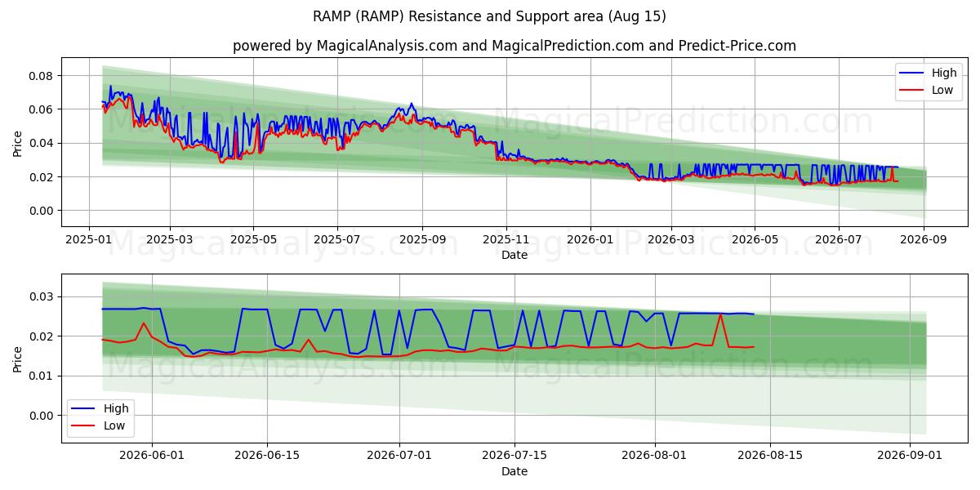Click the '2026-07' date tick label

coord(839,240)
